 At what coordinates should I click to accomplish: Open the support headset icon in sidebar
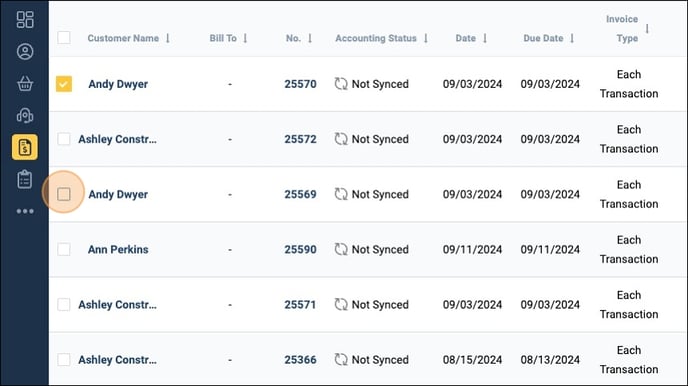tap(25, 115)
